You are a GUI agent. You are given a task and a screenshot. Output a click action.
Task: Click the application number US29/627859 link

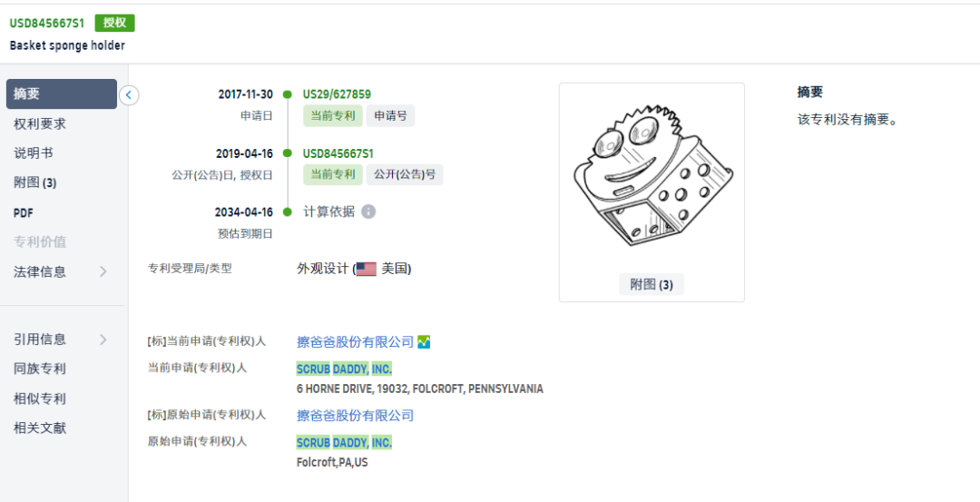pyautogui.click(x=337, y=94)
